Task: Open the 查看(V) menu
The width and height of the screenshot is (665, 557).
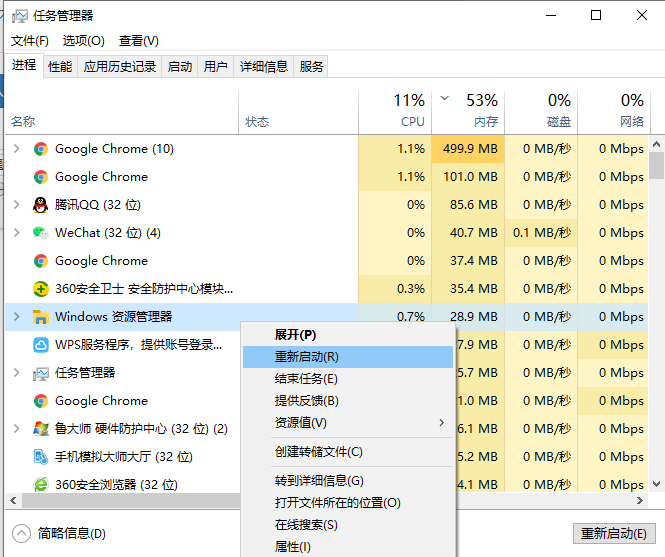Action: (139, 41)
